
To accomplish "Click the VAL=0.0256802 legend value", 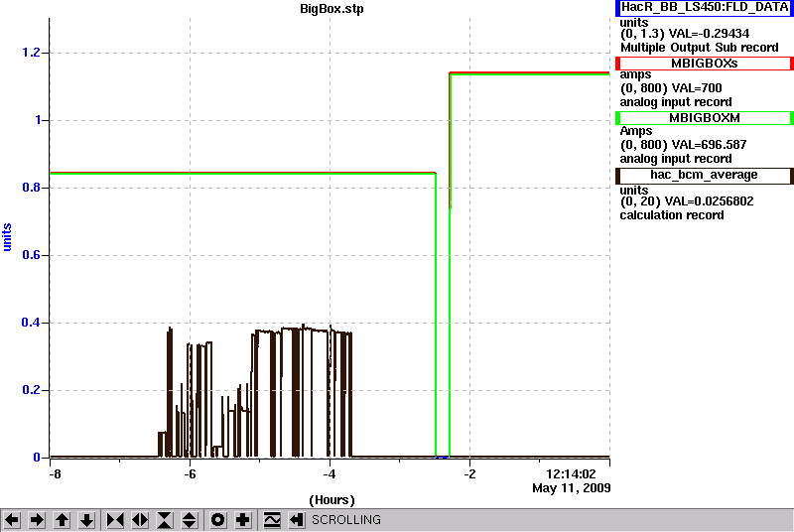I will (x=709, y=201).
